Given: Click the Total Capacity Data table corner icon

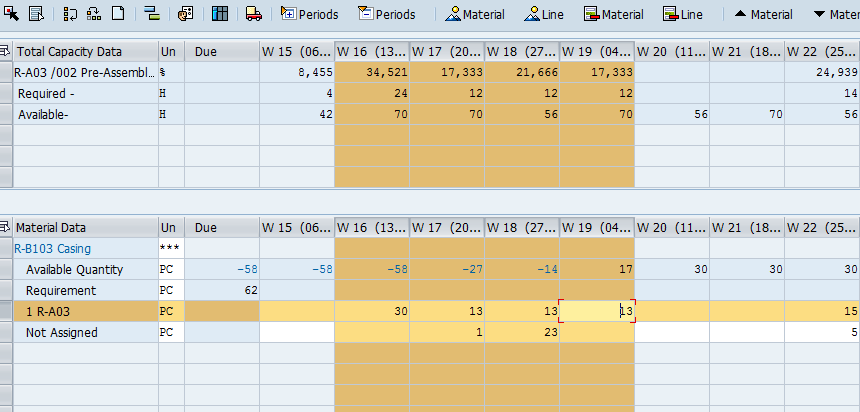Looking at the screenshot, I should point(5,52).
